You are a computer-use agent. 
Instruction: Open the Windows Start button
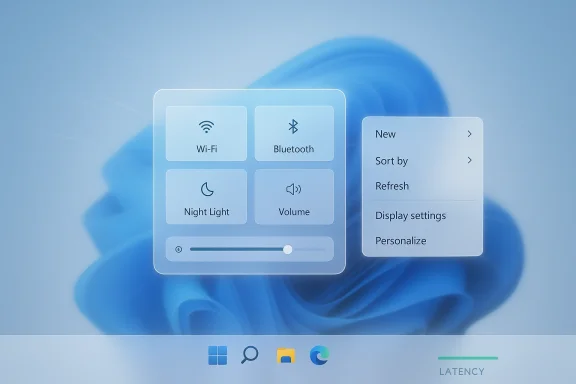pos(217,355)
